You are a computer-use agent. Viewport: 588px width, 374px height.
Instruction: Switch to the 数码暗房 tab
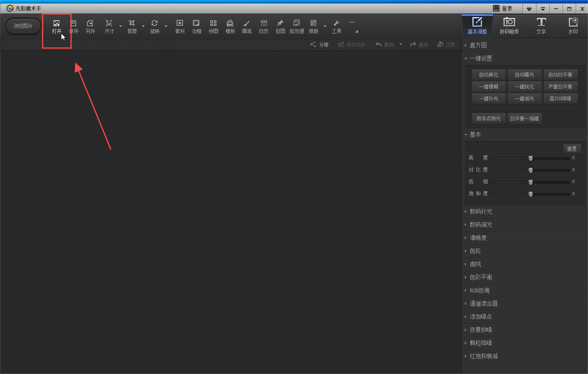(509, 26)
